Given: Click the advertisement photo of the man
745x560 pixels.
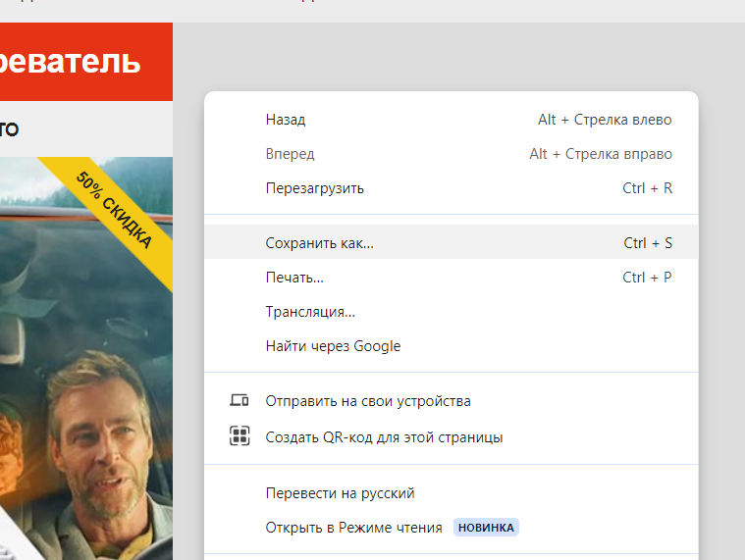Looking at the screenshot, I should point(86,358).
